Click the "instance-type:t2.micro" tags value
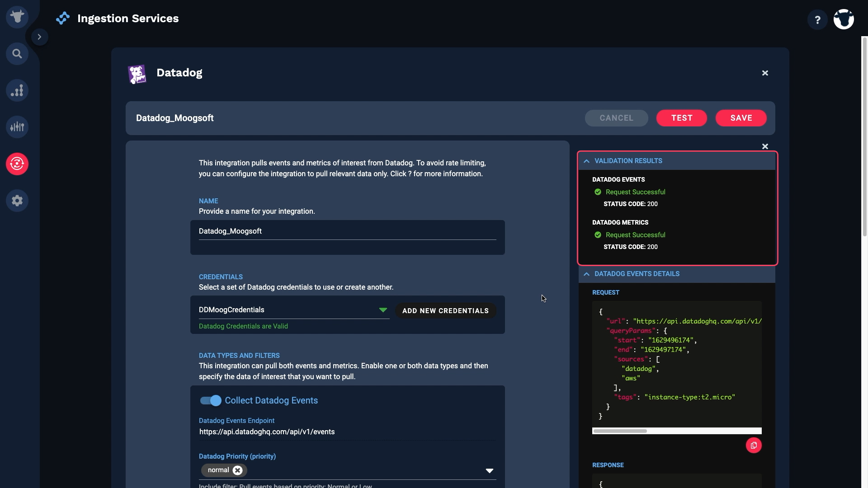 coord(689,397)
